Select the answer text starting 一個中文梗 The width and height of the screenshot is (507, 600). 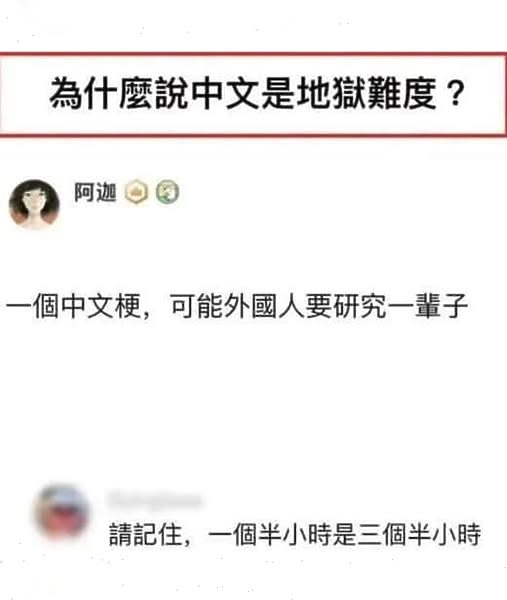point(237,306)
